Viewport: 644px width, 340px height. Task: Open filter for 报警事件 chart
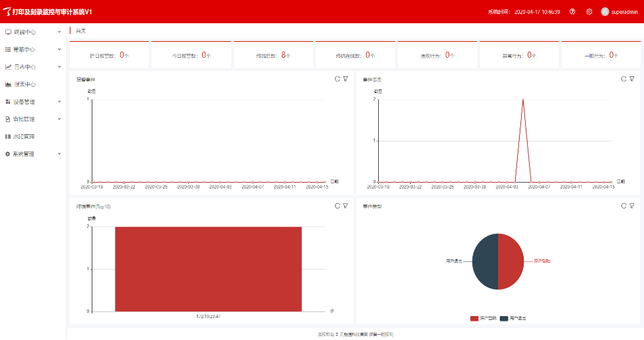tap(346, 79)
